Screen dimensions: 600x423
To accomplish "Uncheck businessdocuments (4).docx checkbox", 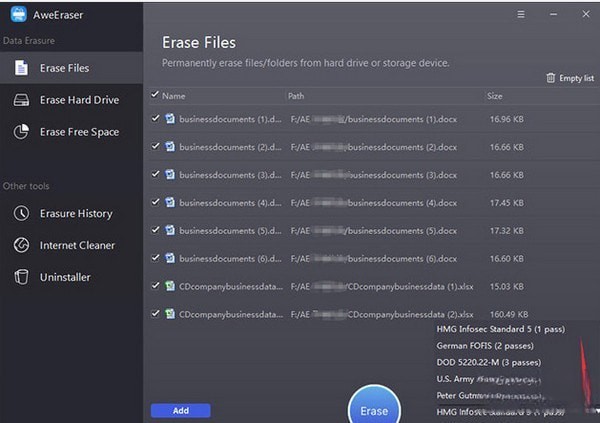I will pos(155,202).
